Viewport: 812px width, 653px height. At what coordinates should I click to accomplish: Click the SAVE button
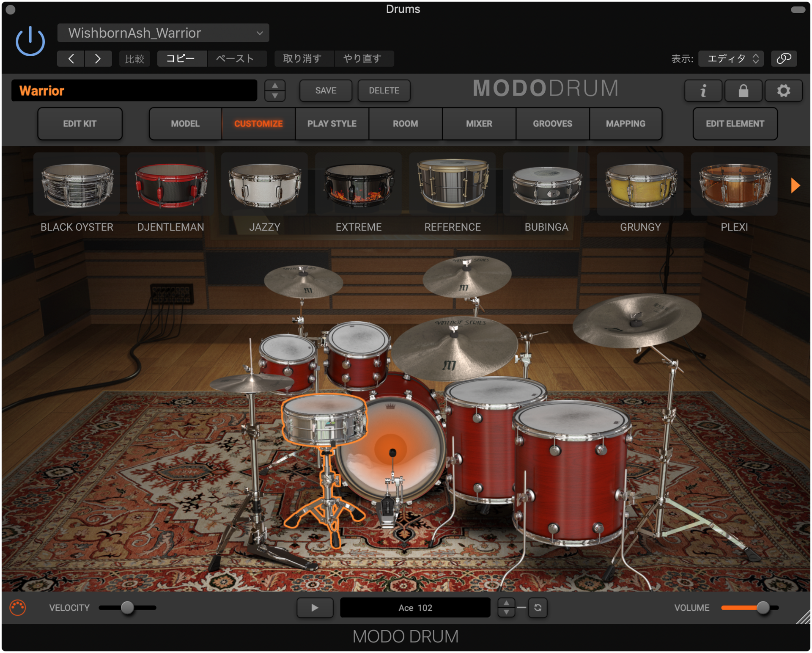tap(326, 91)
